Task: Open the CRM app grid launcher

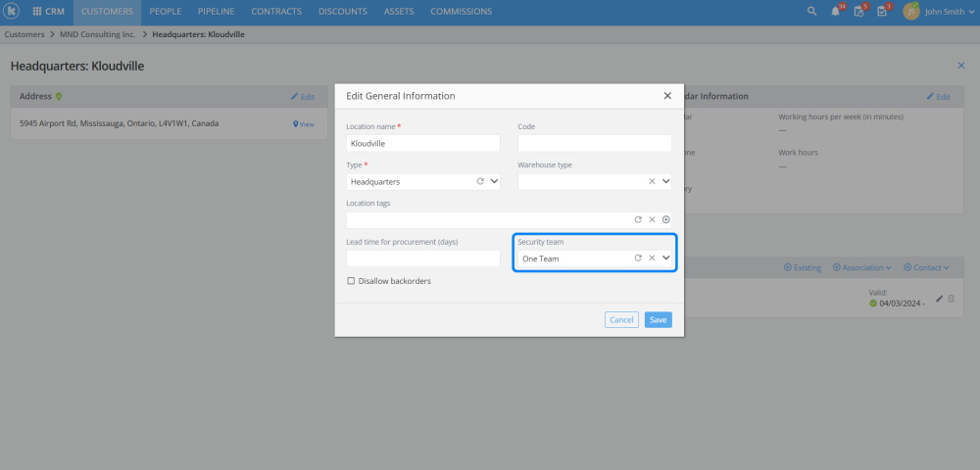Action: click(37, 12)
